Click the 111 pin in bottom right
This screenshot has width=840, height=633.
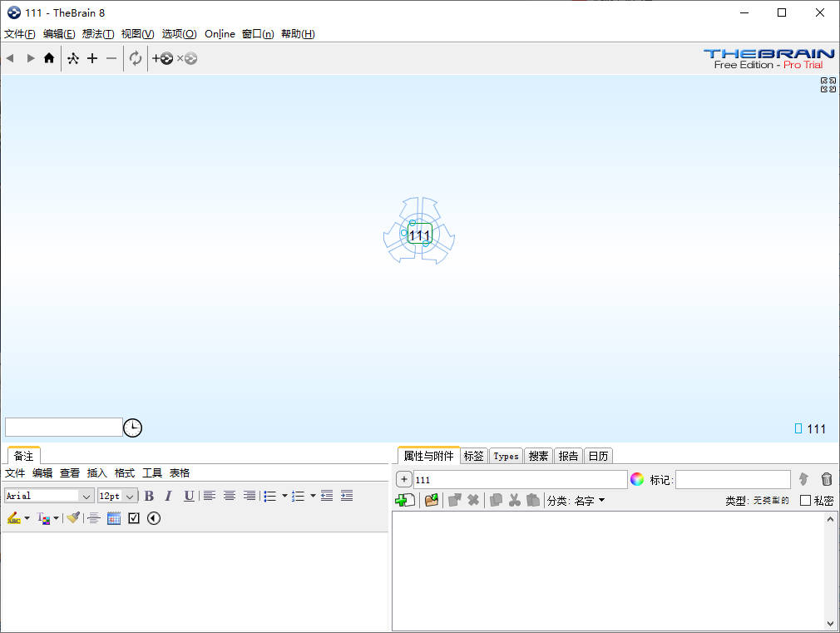click(x=811, y=429)
